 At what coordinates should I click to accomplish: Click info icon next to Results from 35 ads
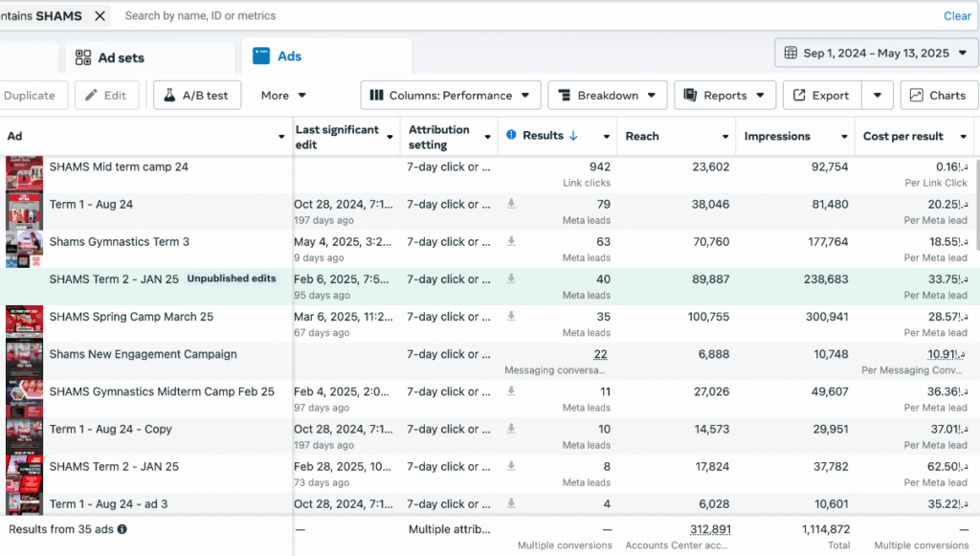(122, 529)
